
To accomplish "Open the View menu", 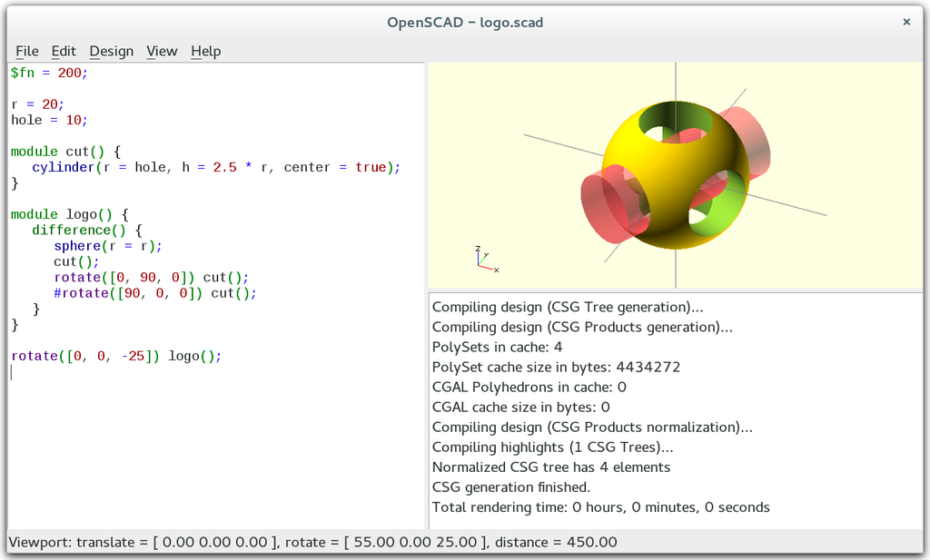I will [162, 51].
